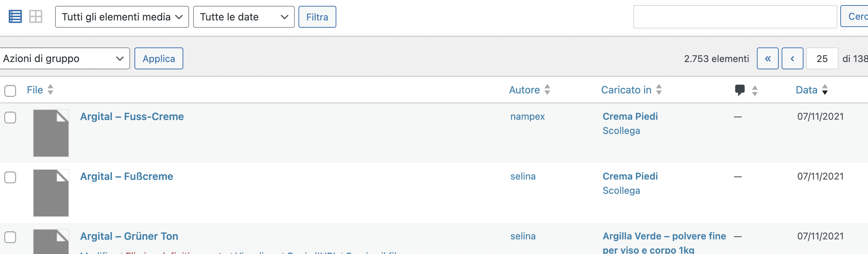
Task: Sort the list by Data column header
Action: (x=806, y=90)
